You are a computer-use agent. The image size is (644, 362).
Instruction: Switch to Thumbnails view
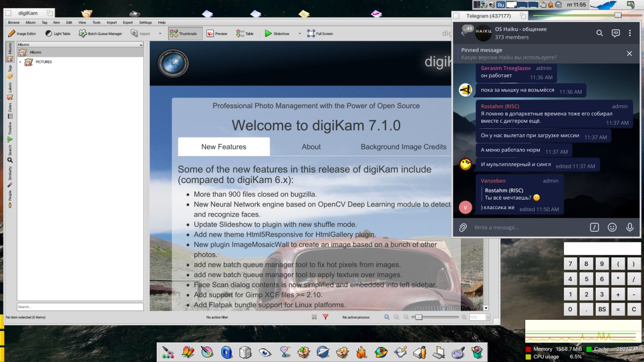185,34
